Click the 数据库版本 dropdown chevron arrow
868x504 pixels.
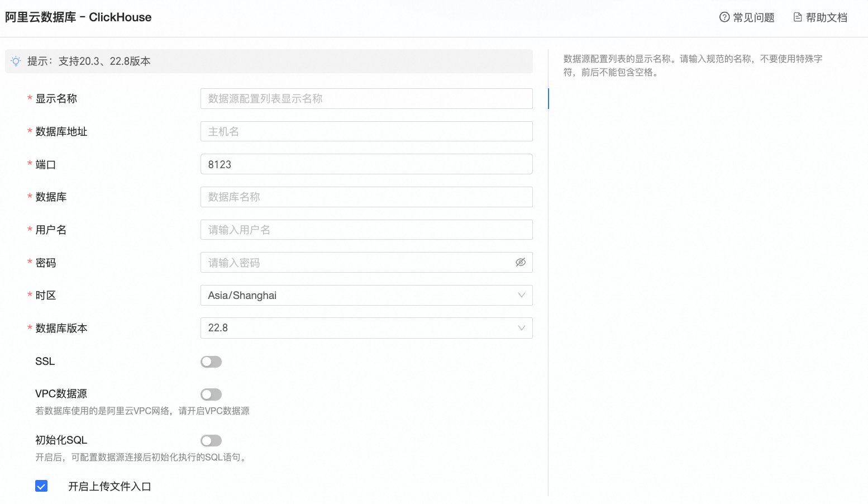(521, 328)
